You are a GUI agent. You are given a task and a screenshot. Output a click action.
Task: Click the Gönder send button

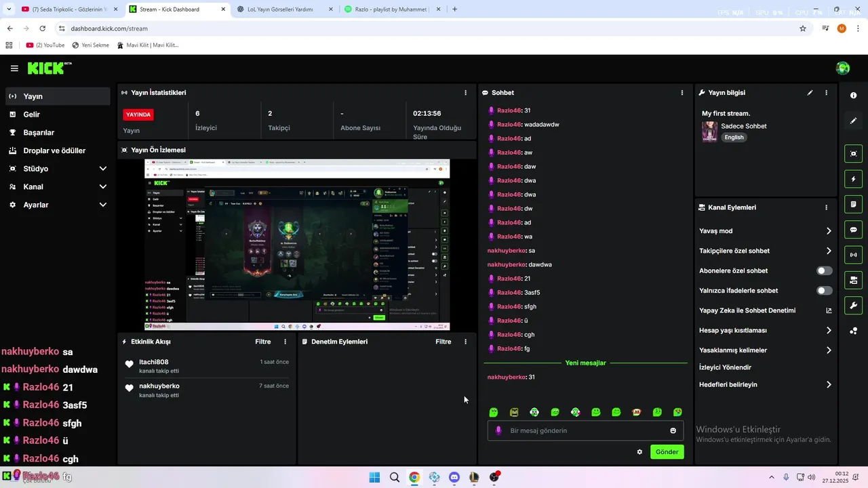point(667,452)
